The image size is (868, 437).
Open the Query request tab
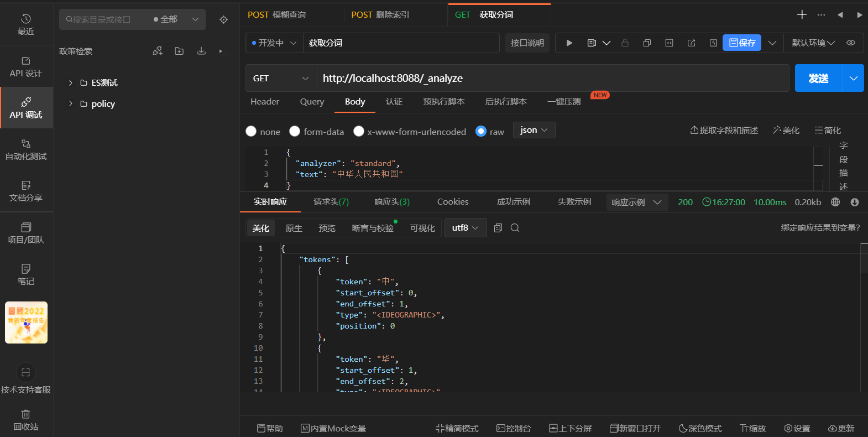[312, 102]
